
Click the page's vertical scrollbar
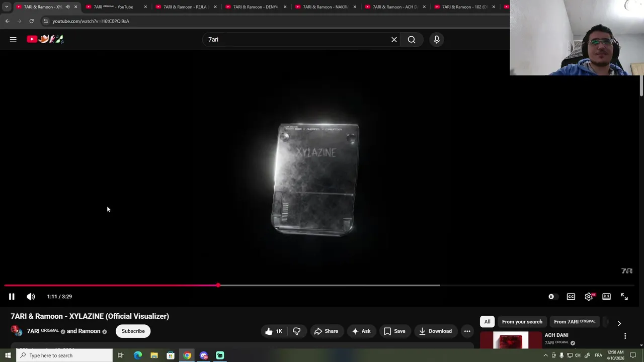point(641,85)
